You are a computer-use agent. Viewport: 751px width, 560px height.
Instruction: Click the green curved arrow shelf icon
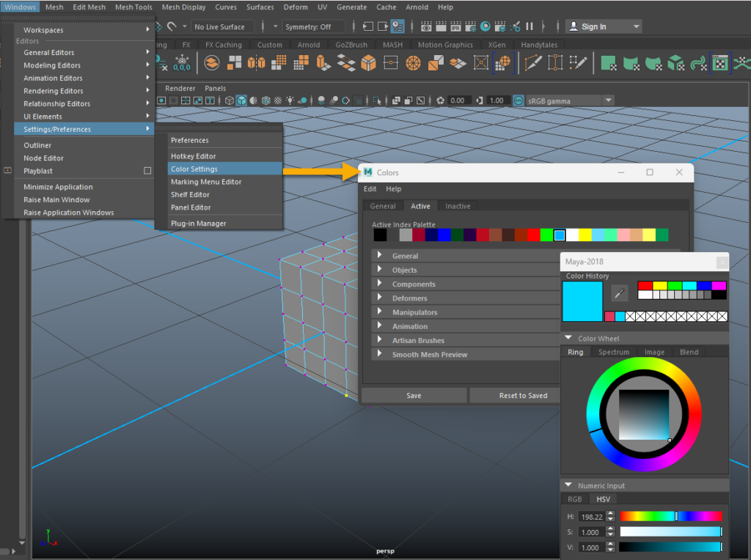pos(698,63)
